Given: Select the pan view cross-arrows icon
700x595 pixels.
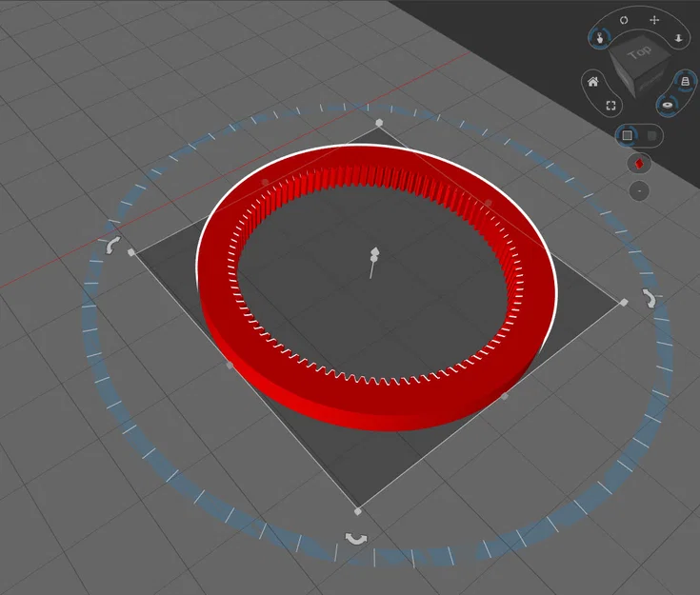Looking at the screenshot, I should 654,20.
